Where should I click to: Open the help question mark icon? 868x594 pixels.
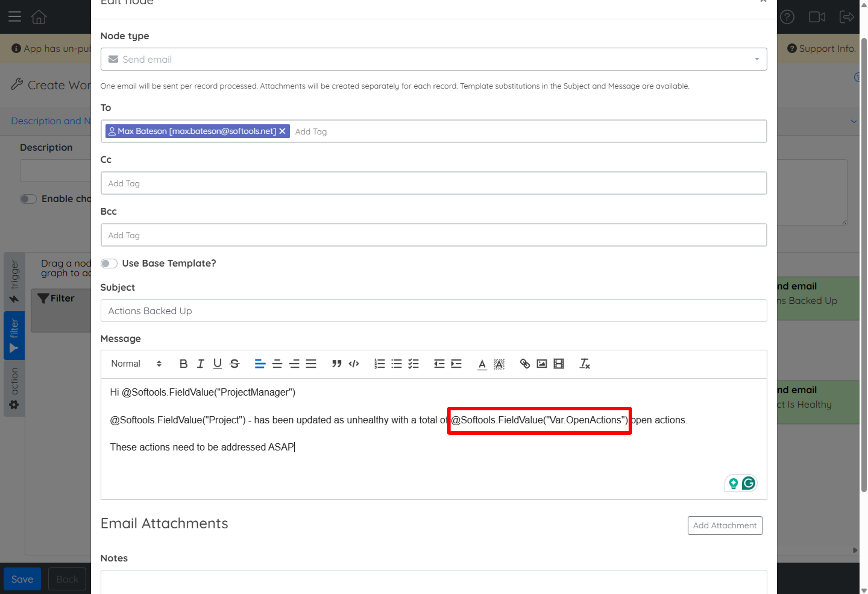[x=787, y=17]
